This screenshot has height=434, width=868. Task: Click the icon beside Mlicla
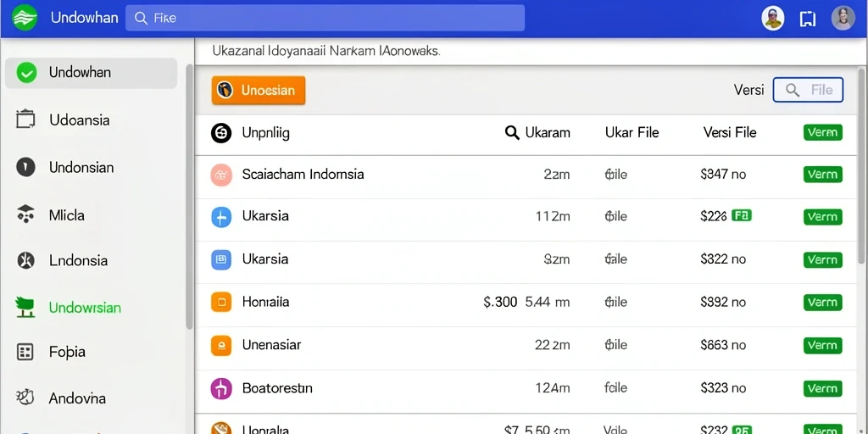tap(25, 214)
